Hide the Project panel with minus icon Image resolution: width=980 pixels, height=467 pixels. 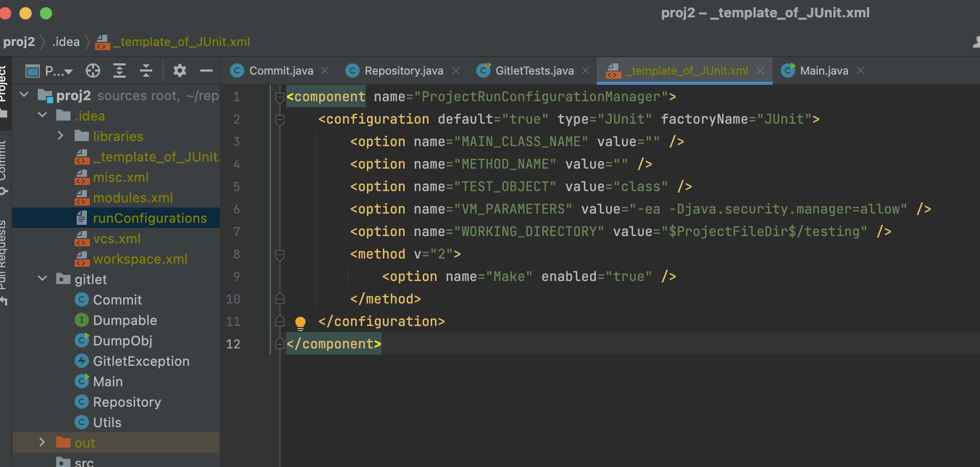point(206,71)
